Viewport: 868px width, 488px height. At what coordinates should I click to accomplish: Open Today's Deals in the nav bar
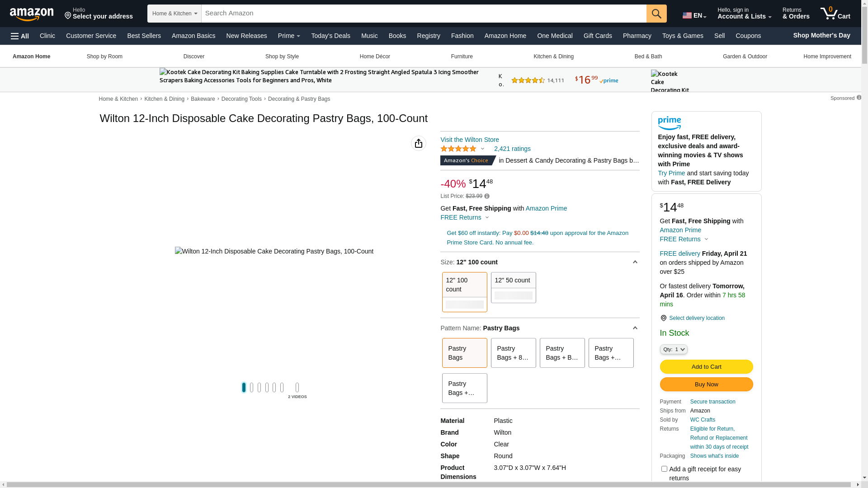330,36
